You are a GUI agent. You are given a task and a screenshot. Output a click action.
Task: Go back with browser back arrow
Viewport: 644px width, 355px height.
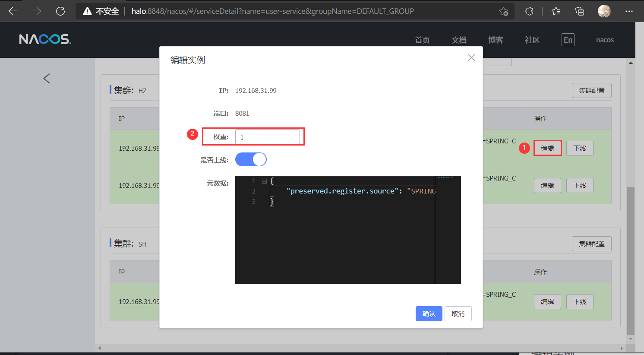coord(13,11)
